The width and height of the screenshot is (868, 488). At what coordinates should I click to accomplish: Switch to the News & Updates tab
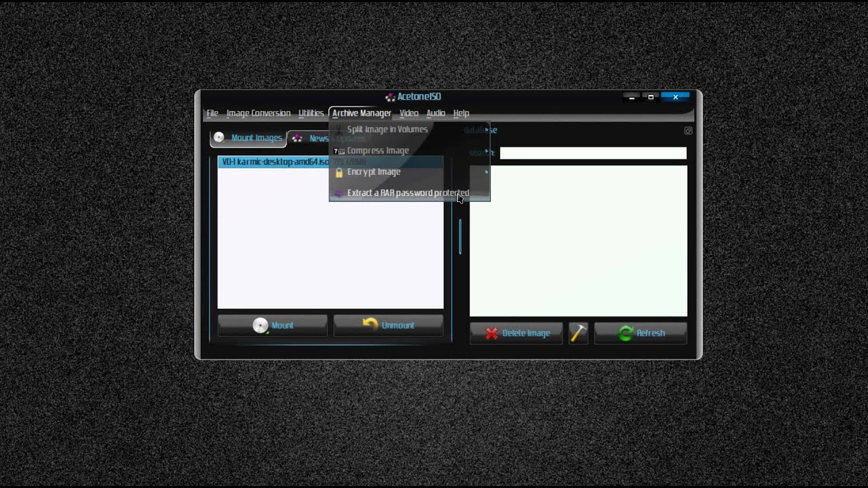[328, 138]
